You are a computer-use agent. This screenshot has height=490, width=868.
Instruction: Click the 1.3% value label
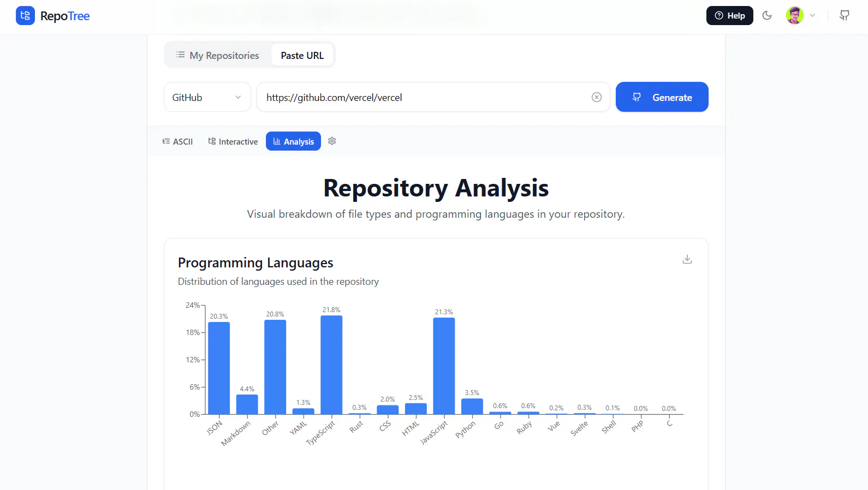[304, 403]
